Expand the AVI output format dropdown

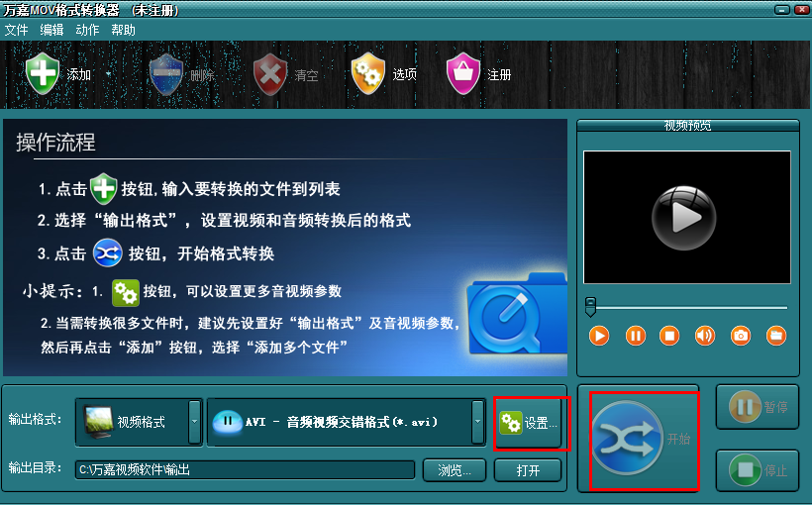pos(477,422)
